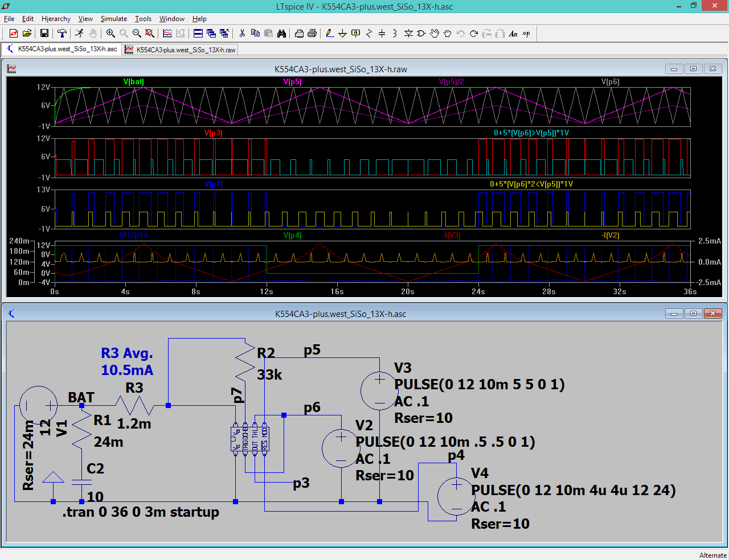This screenshot has height=560, width=729.
Task: Click the V(bat) trace label
Action: coord(134,81)
